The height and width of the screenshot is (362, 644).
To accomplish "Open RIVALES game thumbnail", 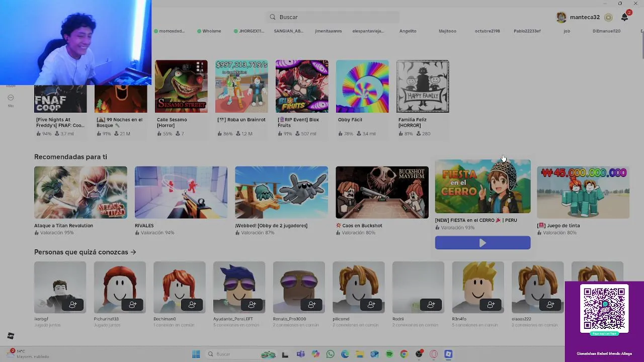I will pos(181,193).
